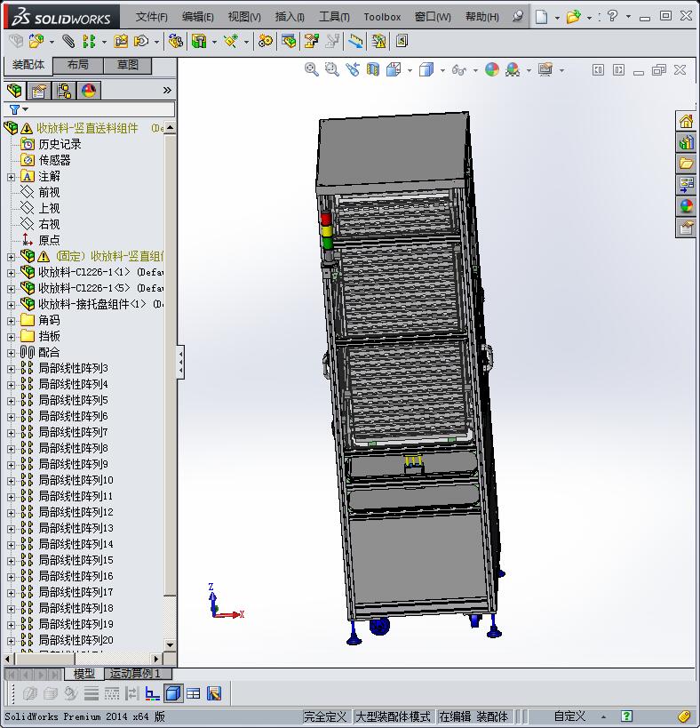Click the Move Component icon

pyautogui.click(x=140, y=41)
